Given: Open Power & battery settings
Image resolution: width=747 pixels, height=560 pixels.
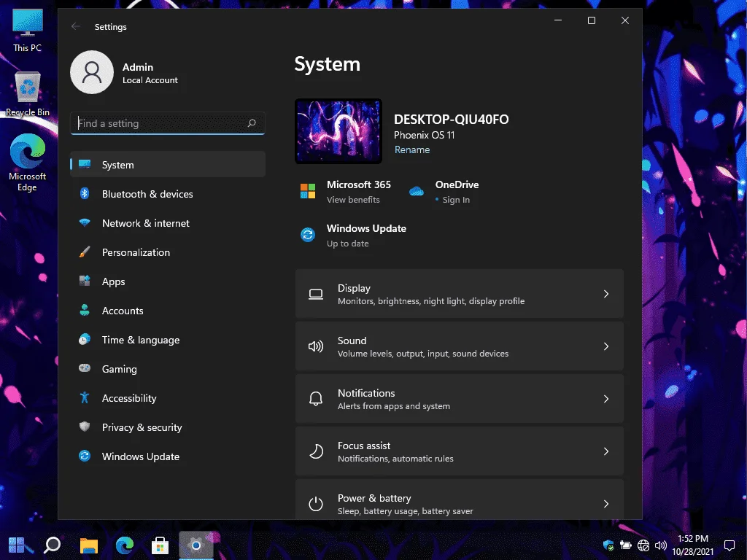Looking at the screenshot, I should coord(460,499).
